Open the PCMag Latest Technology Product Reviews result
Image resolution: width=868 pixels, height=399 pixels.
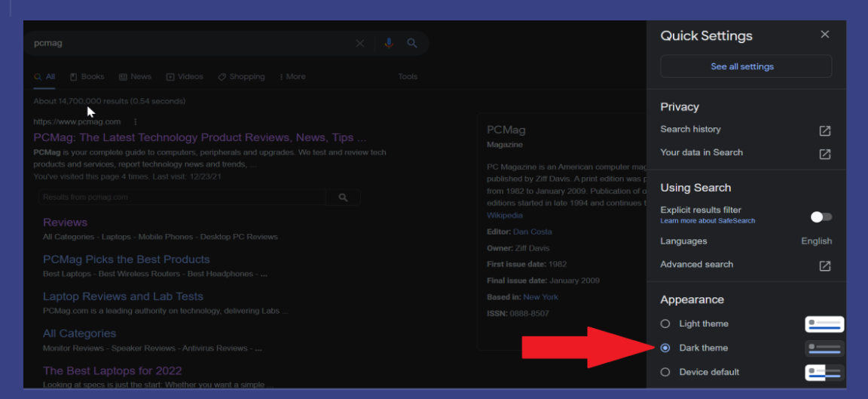point(200,137)
